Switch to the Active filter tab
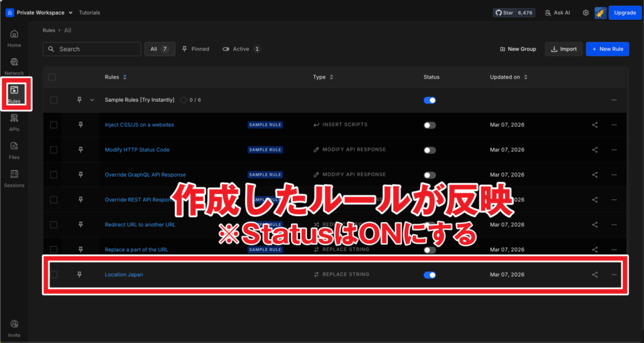644x343 pixels. point(241,49)
